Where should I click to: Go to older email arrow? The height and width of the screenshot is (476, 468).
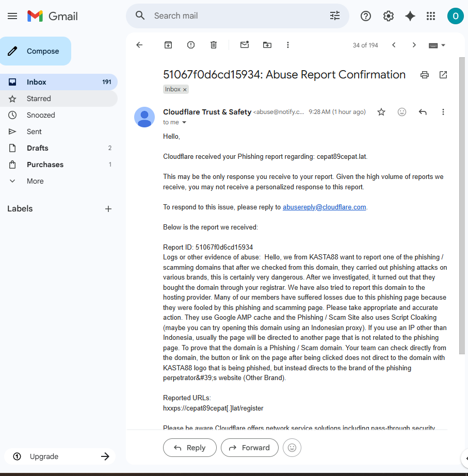tap(414, 45)
